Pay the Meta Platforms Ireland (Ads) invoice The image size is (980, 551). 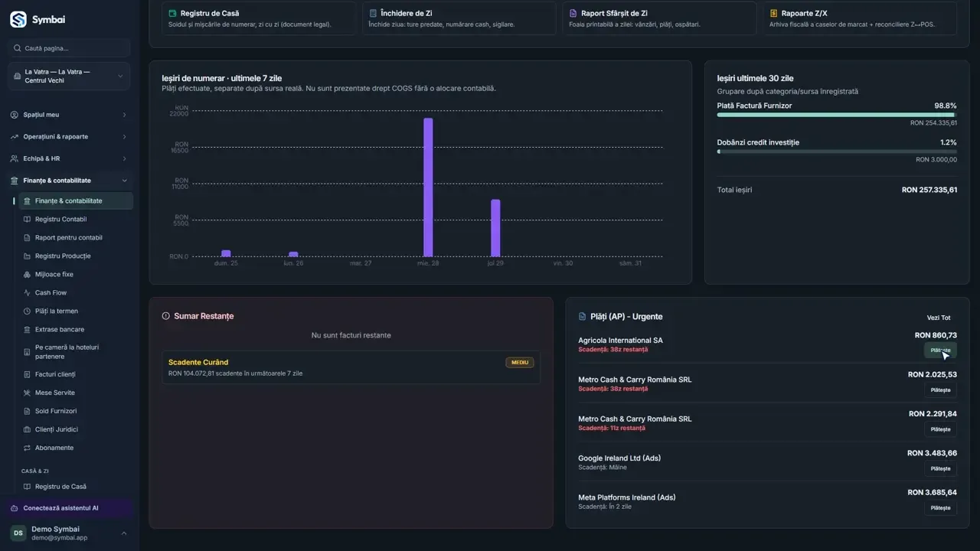(x=940, y=508)
